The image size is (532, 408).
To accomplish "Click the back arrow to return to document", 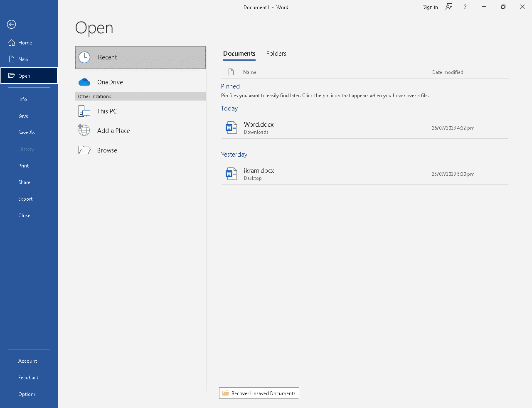I will click(x=12, y=25).
